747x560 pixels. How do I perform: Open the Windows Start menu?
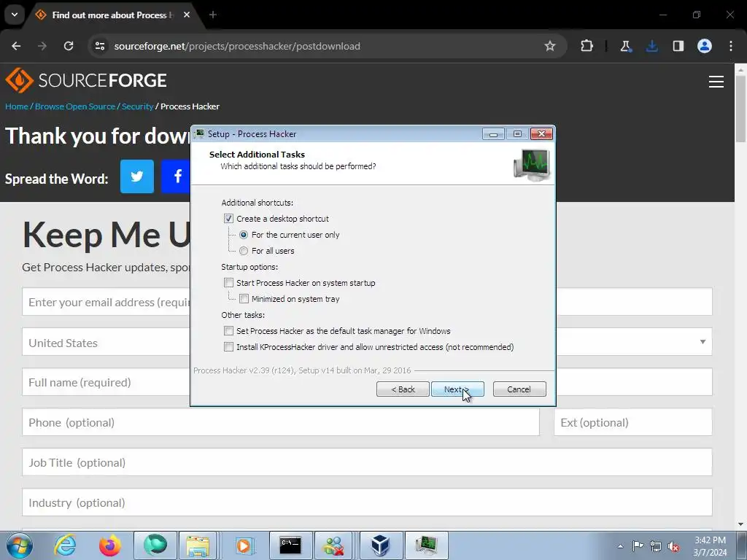pos(19,545)
